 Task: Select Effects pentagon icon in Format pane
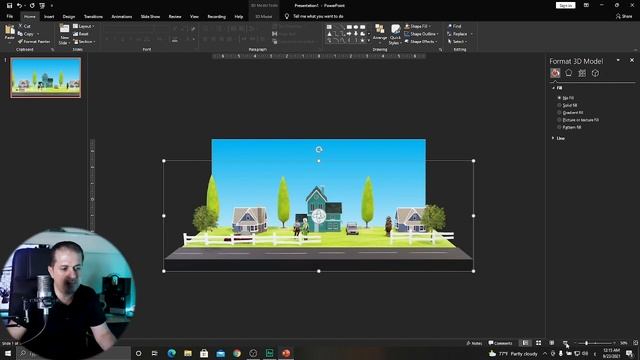(569, 73)
